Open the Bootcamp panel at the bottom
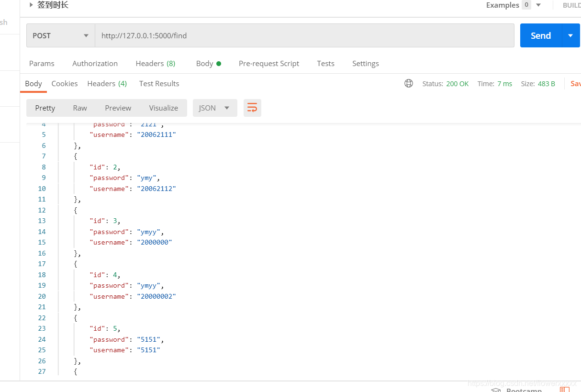Screen dimensions: 581x392 click(x=524, y=390)
